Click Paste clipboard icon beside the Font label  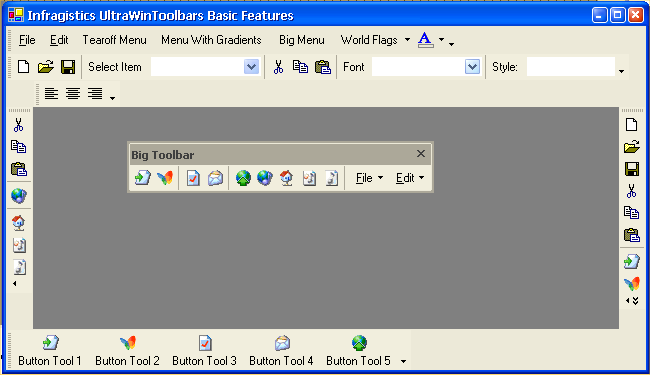323,67
